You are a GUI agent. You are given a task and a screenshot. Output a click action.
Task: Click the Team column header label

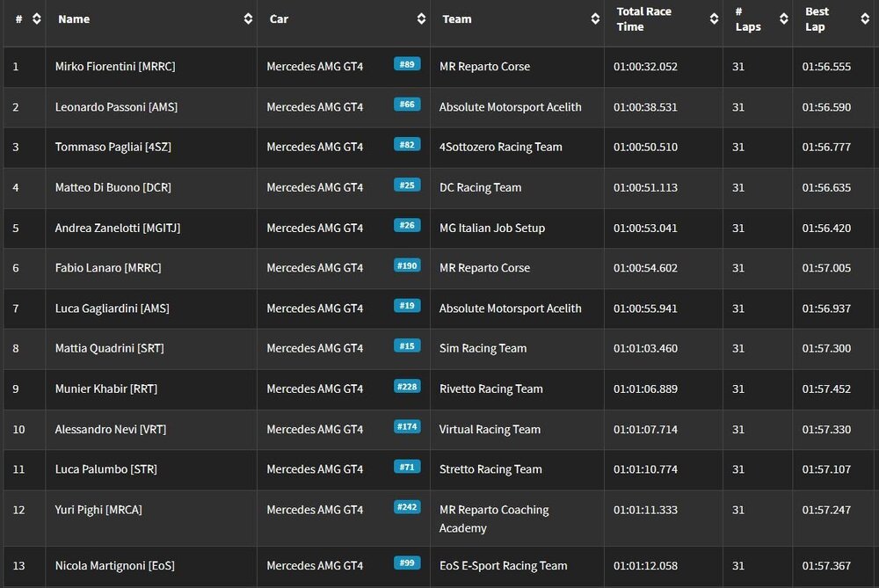click(x=457, y=19)
